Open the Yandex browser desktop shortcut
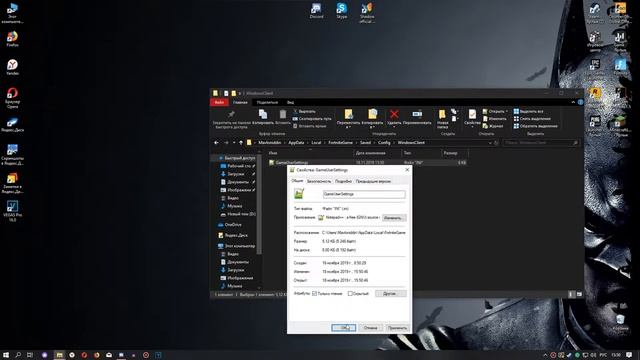The width and height of the screenshot is (640, 360). [12, 67]
